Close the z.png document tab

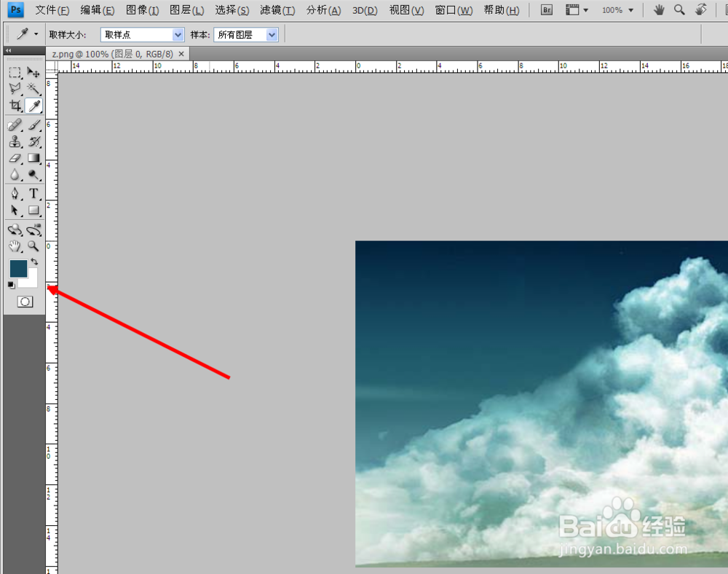(181, 54)
